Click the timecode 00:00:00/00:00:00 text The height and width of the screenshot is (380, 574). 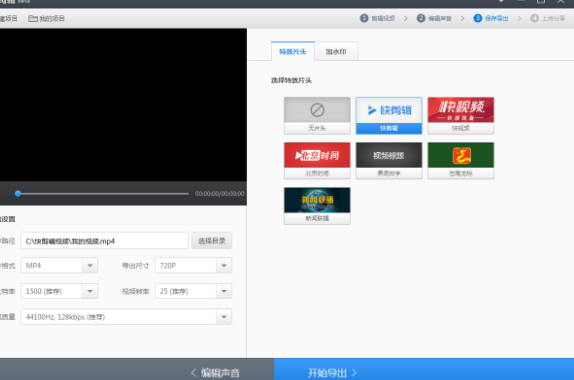pyautogui.click(x=220, y=194)
